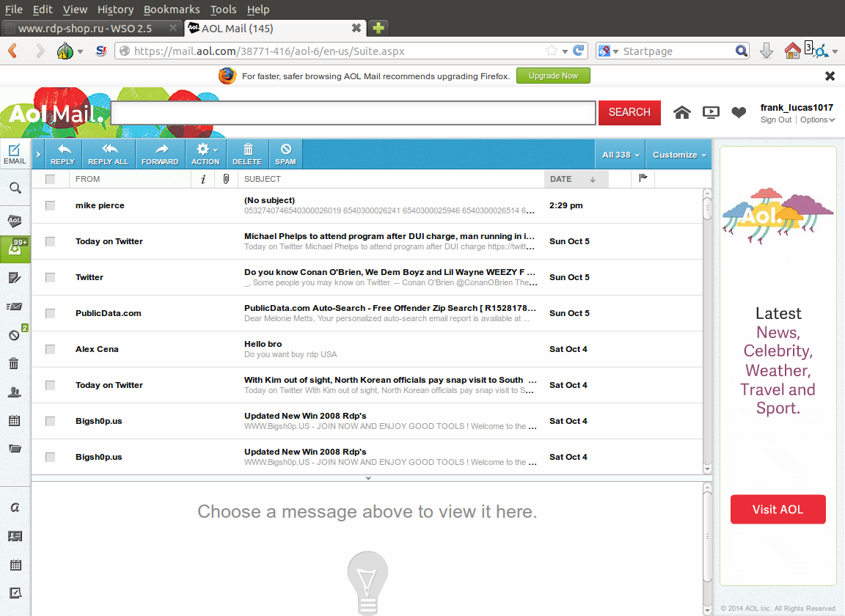Open the Customize dropdown
Screen dimensions: 845x616
point(679,155)
